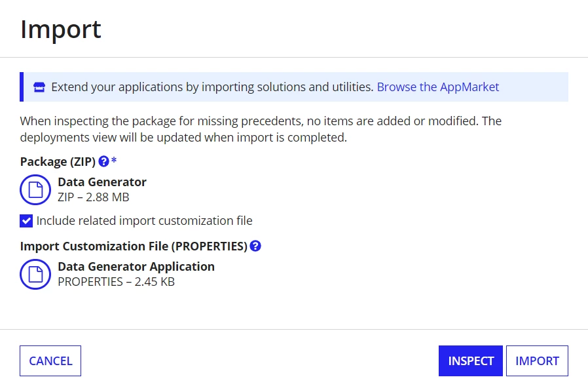Screen dimensions: 588x392
Task: Click the Import Customization File (PROPERTIES) label
Action: (x=134, y=246)
